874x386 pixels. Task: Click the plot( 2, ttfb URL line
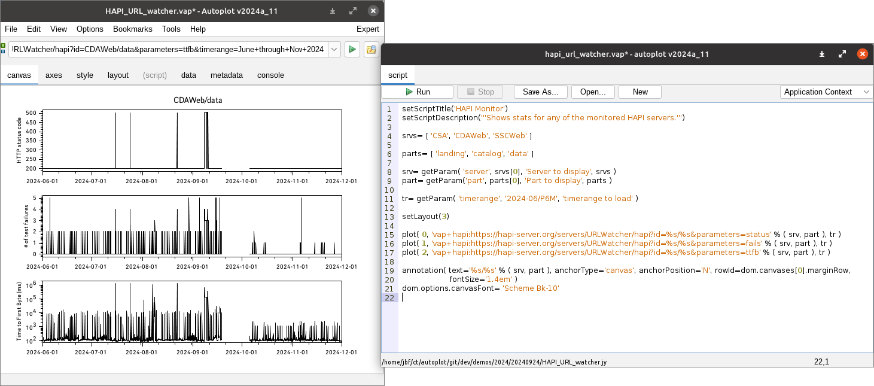click(616, 252)
